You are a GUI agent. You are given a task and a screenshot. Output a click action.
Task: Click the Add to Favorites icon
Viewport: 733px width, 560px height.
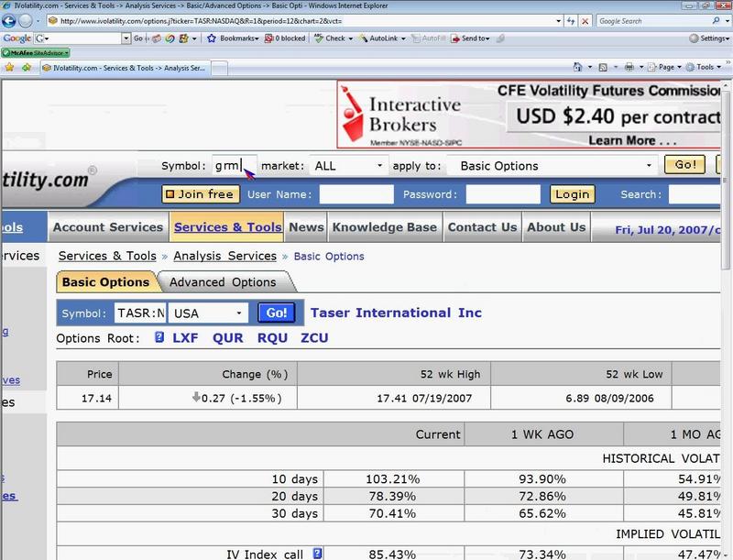(27, 68)
